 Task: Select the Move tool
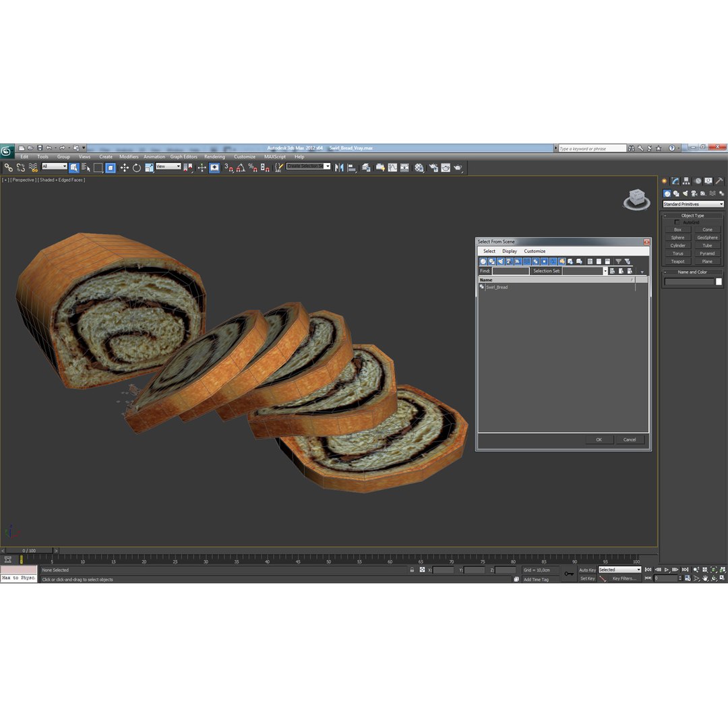click(x=124, y=168)
